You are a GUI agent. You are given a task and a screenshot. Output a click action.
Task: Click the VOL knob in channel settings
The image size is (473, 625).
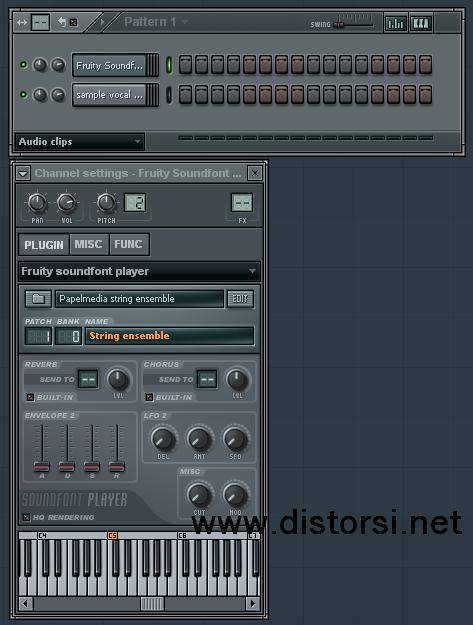click(67, 203)
